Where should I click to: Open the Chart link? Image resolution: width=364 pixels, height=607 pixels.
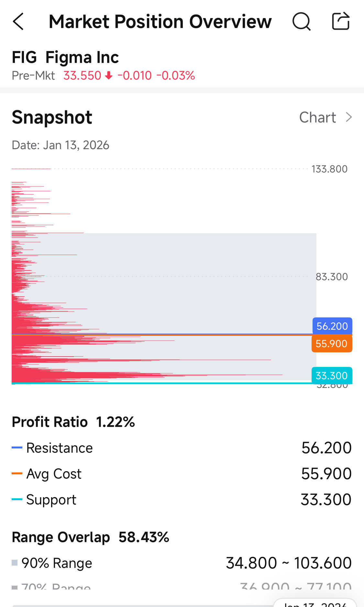tap(318, 117)
